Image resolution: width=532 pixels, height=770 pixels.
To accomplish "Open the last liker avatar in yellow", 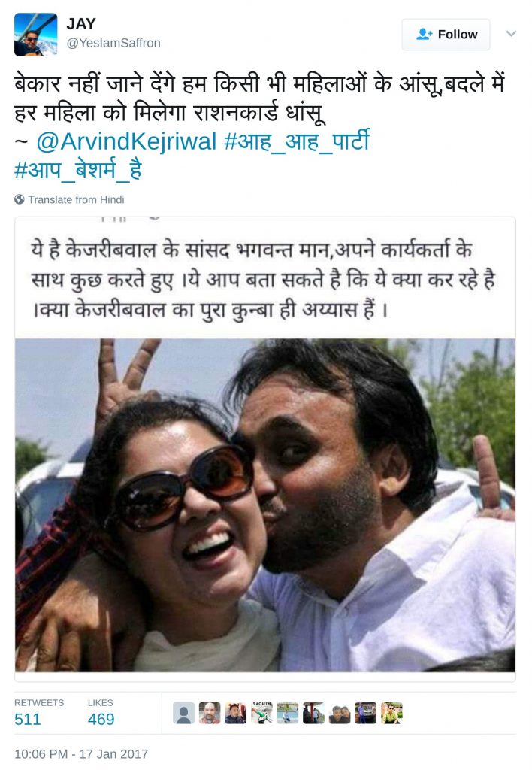I will coord(391,713).
